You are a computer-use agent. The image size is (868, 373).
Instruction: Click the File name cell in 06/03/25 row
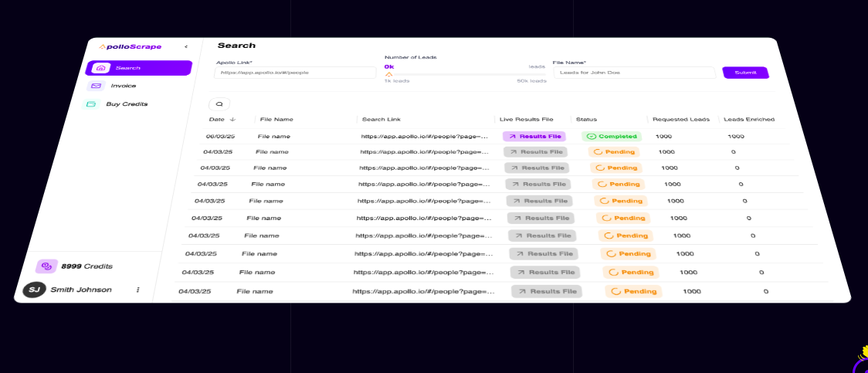pyautogui.click(x=273, y=136)
